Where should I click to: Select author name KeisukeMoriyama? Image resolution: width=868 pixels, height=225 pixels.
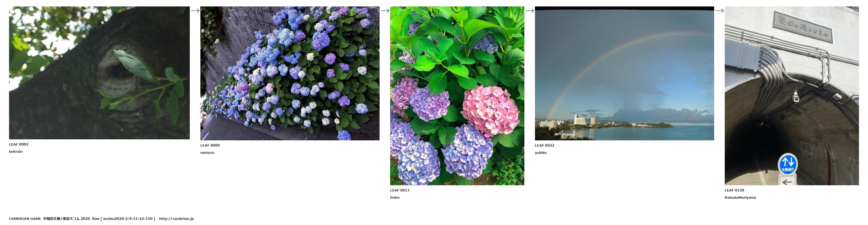click(740, 197)
